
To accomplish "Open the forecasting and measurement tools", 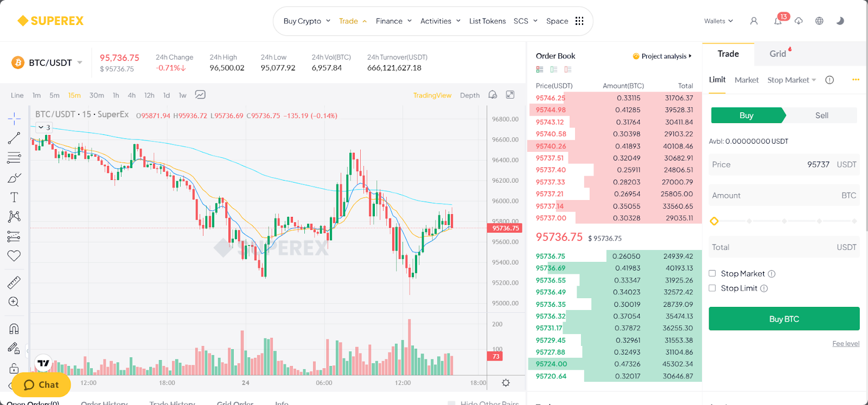I will (x=14, y=236).
